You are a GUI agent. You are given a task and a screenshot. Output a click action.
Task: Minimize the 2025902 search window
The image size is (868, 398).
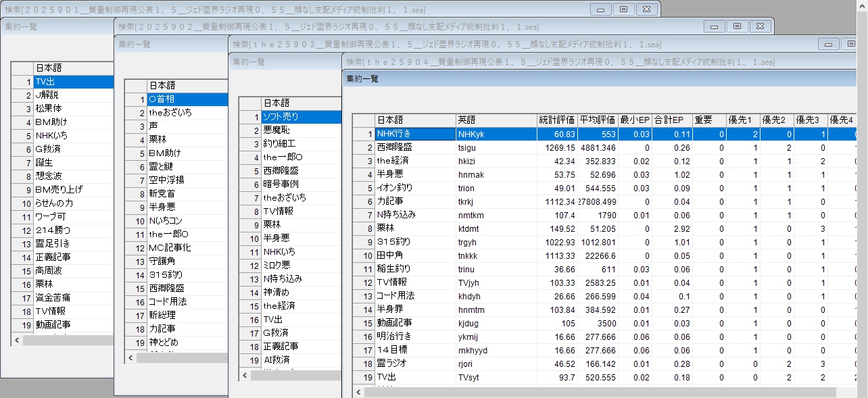pyautogui.click(x=714, y=26)
